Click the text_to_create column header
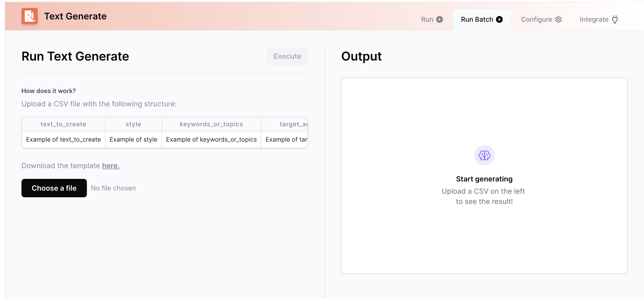This screenshot has width=644, height=299. point(63,124)
